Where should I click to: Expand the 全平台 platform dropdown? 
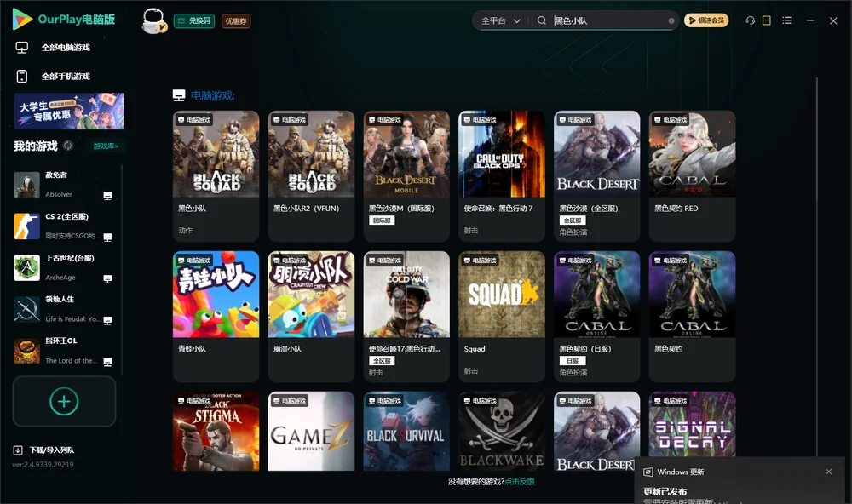[500, 20]
